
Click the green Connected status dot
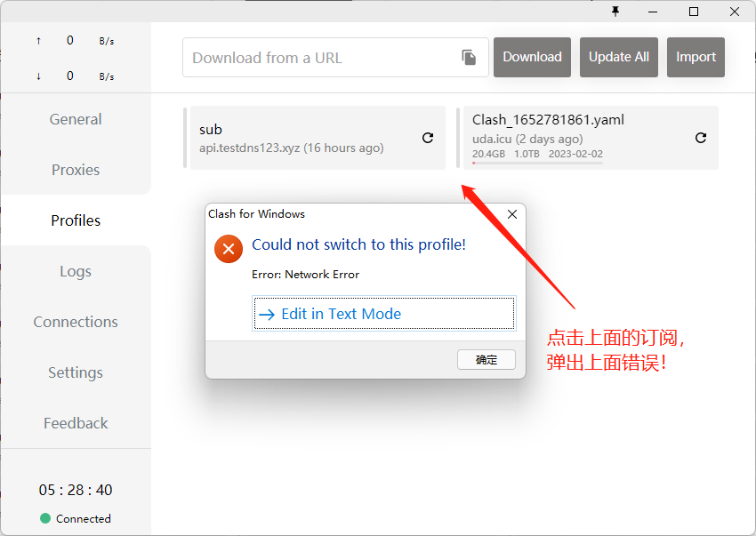45,518
